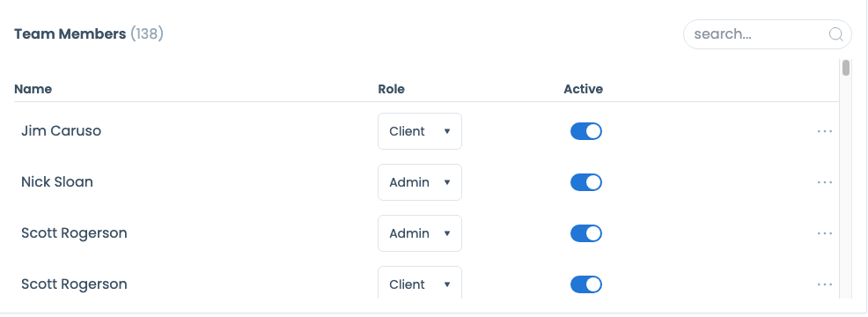
Task: Toggle Nick Sloan's Active switch off
Action: pyautogui.click(x=586, y=182)
